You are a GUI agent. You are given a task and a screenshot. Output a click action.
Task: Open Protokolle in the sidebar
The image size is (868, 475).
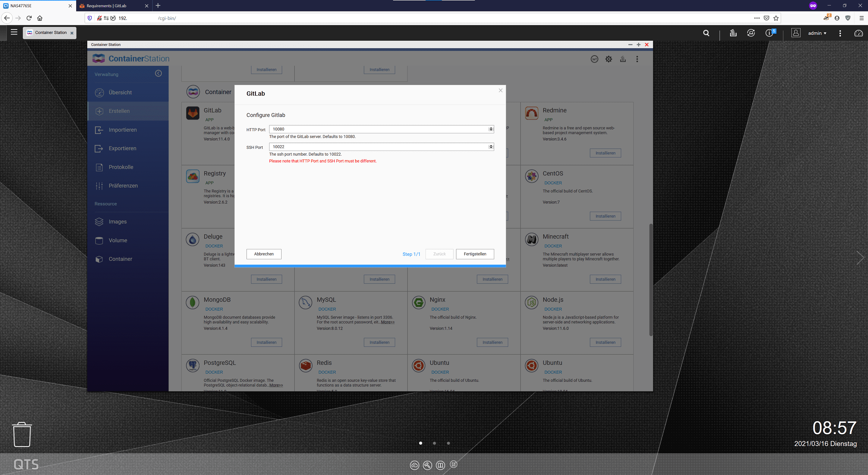[128, 167]
